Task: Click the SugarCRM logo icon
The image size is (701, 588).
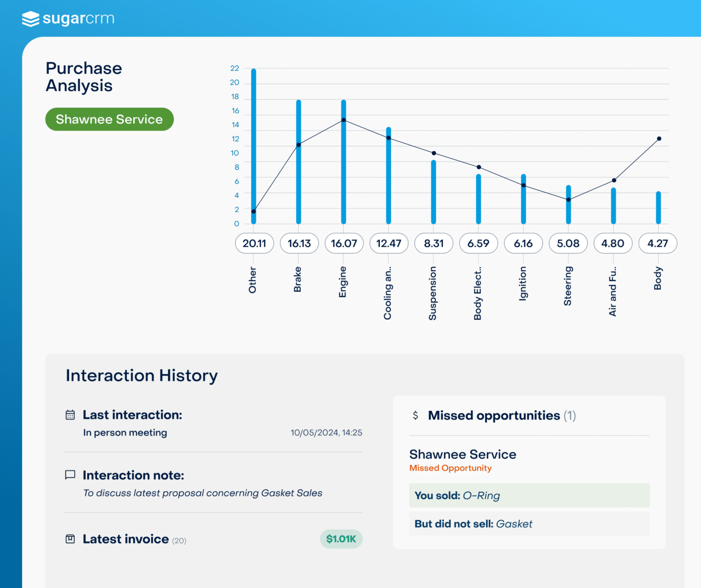Action: tap(30, 19)
